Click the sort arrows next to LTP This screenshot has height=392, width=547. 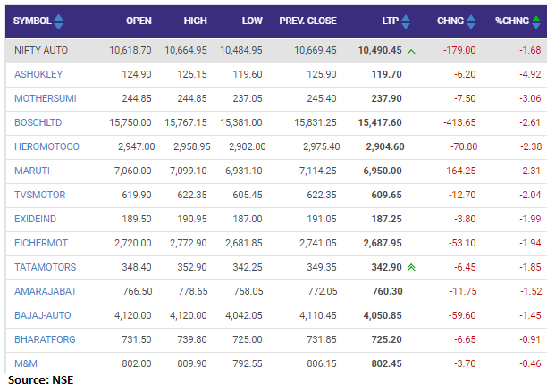tap(408, 21)
